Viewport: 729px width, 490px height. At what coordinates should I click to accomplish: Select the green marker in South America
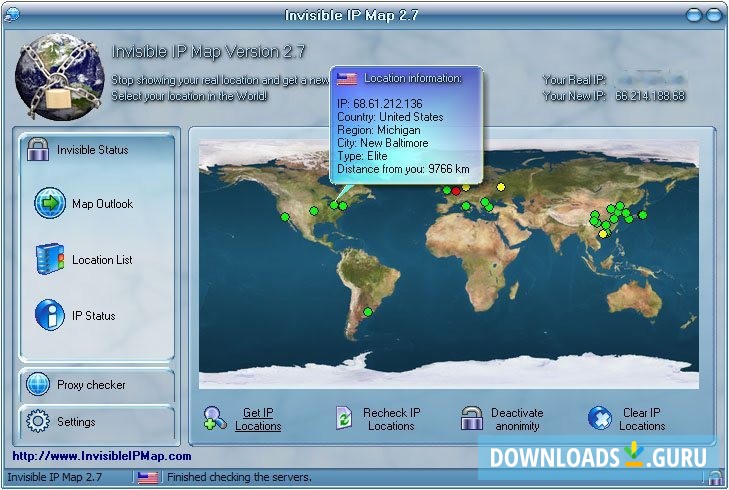[x=368, y=312]
